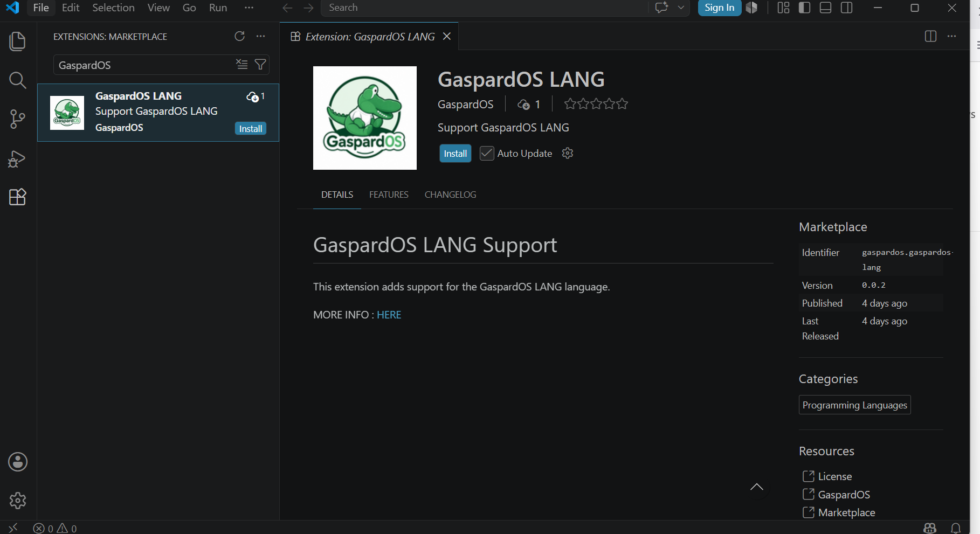Open Customize Layout control

pyautogui.click(x=783, y=8)
